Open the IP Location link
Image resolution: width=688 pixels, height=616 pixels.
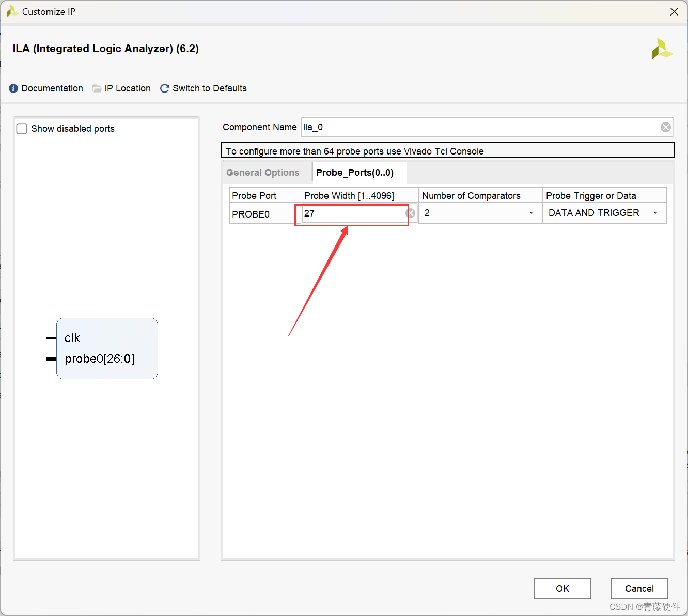[128, 88]
